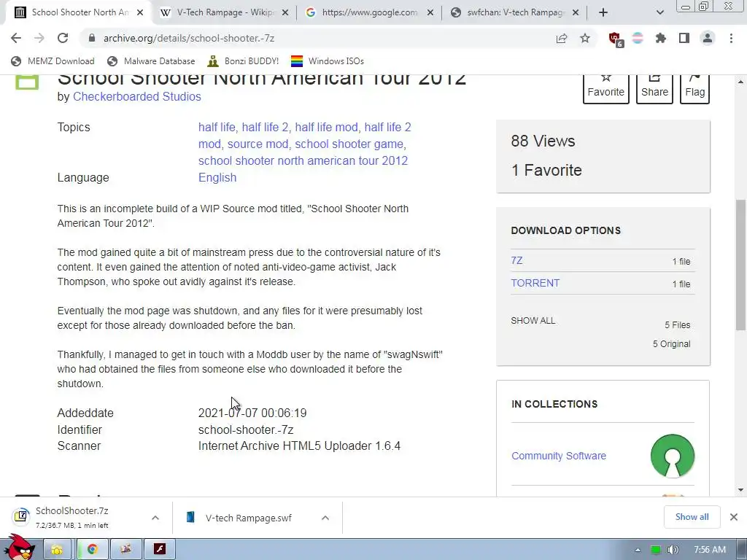The width and height of the screenshot is (747, 560).
Task: Show all downloads
Action: click(x=692, y=517)
